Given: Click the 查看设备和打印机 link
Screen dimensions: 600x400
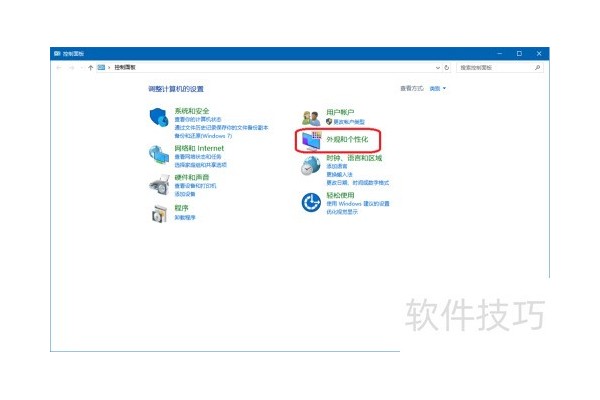Looking at the screenshot, I should point(195,186).
